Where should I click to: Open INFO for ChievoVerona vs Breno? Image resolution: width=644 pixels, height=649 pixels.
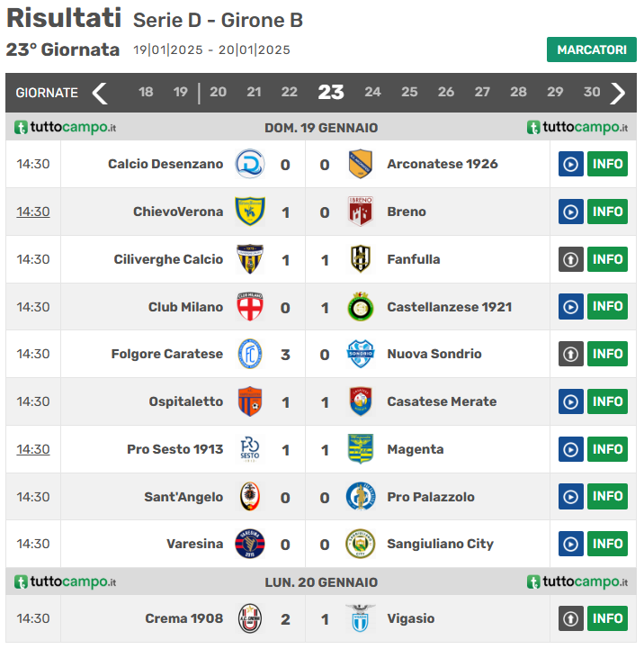(x=607, y=212)
